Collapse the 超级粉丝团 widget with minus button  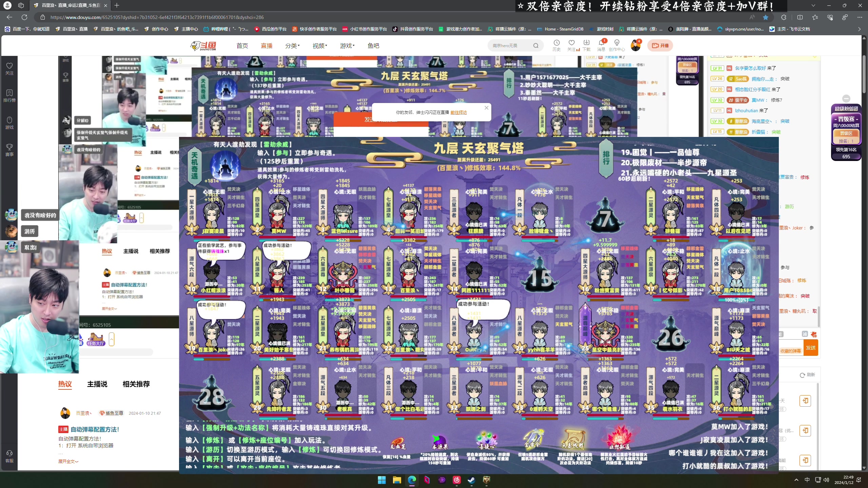[x=846, y=99]
